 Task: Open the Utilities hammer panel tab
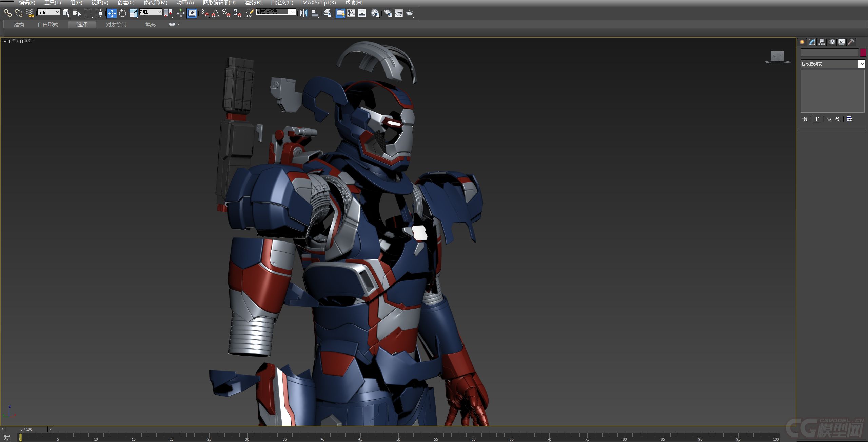coord(851,42)
